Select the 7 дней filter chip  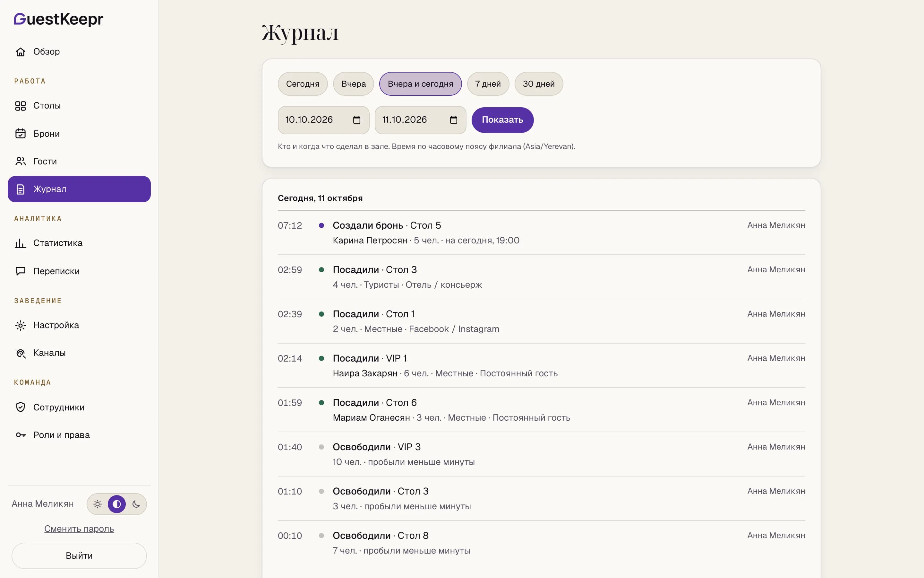coord(488,84)
